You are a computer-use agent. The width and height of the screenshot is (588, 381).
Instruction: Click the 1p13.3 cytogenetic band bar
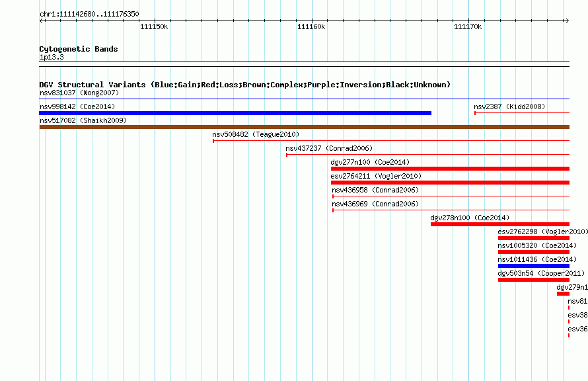coord(305,64)
